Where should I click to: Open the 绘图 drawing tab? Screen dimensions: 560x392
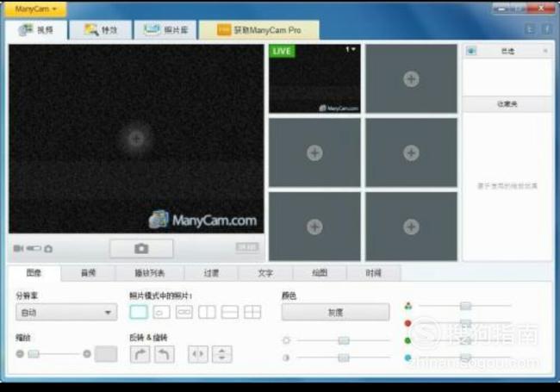pos(320,273)
